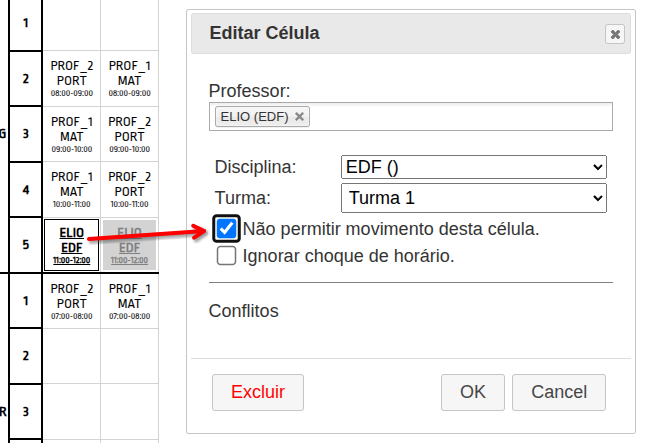Select PROF_2 PORT 07:00-08:00 cell
The width and height of the screenshot is (645, 443).
click(71, 300)
